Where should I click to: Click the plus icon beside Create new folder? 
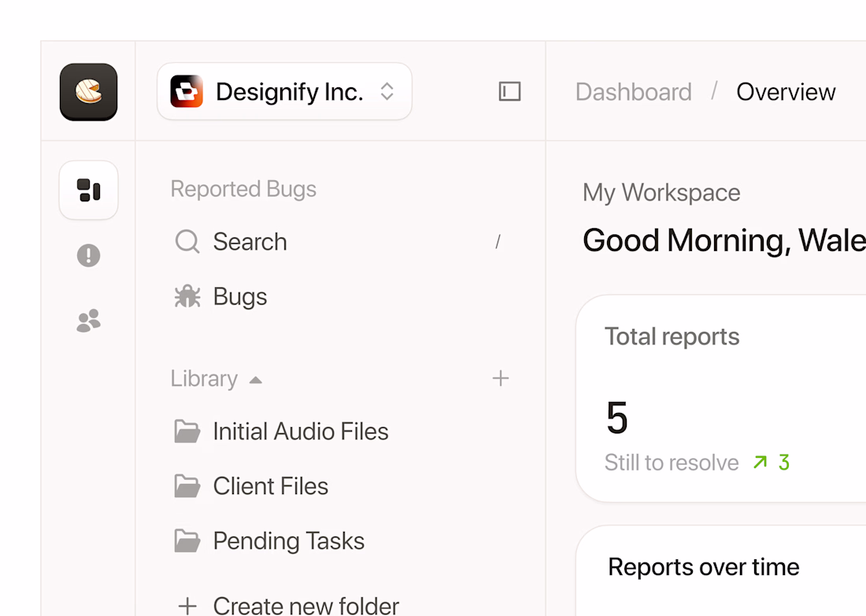point(188,606)
